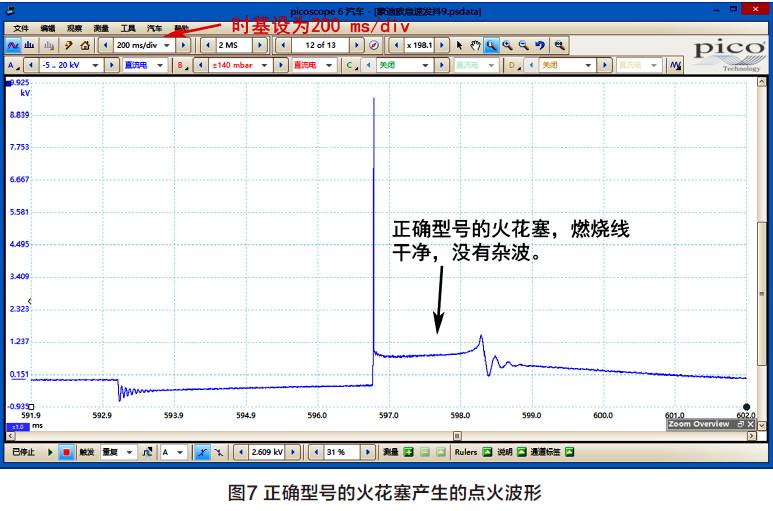
Task: Select the hand pan tool
Action: pos(475,45)
